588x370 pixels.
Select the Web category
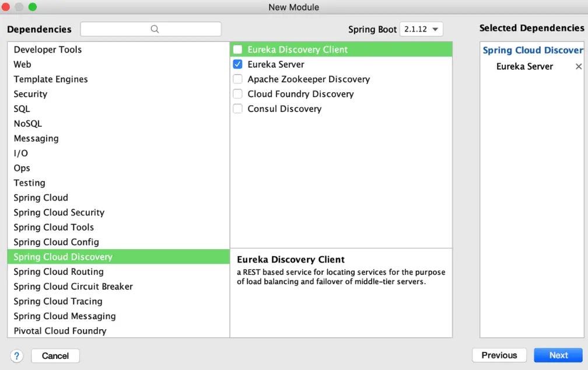pyautogui.click(x=118, y=64)
